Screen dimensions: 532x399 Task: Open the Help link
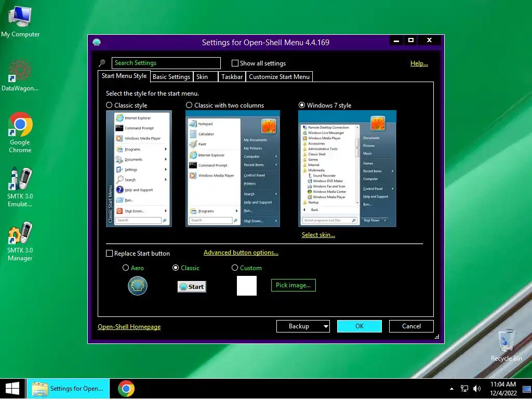point(419,63)
